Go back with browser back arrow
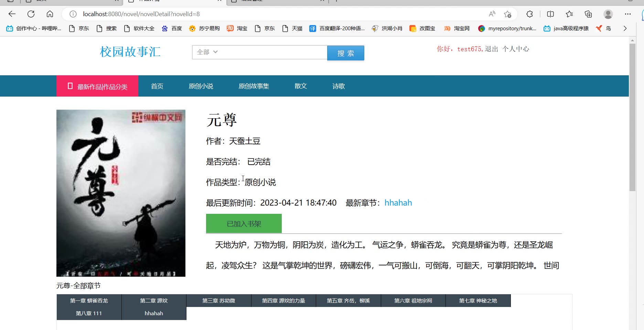Image resolution: width=644 pixels, height=330 pixels. (12, 14)
